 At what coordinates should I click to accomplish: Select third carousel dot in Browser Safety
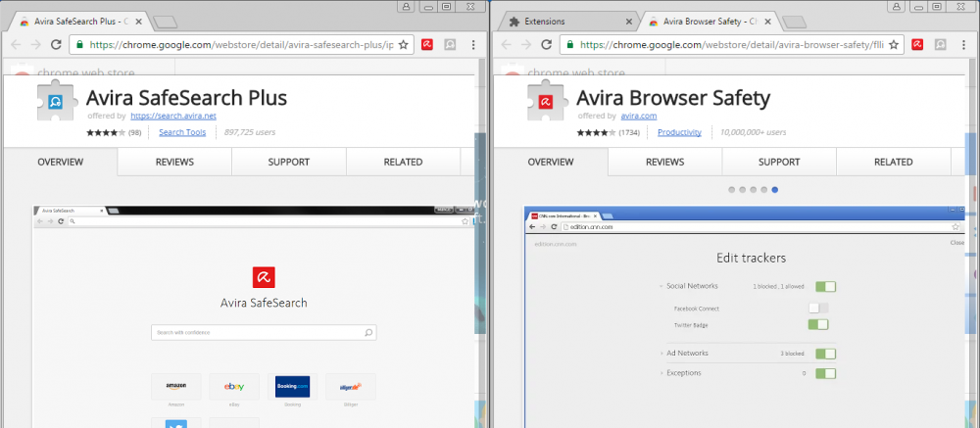click(753, 189)
